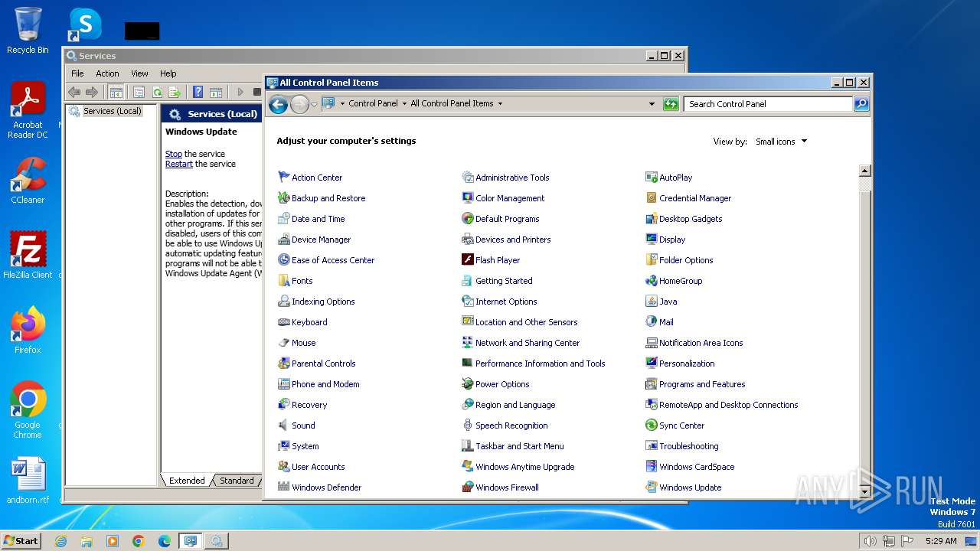Viewport: 980px width, 551px height.
Task: Open the View menu in Services
Action: pyautogui.click(x=139, y=73)
